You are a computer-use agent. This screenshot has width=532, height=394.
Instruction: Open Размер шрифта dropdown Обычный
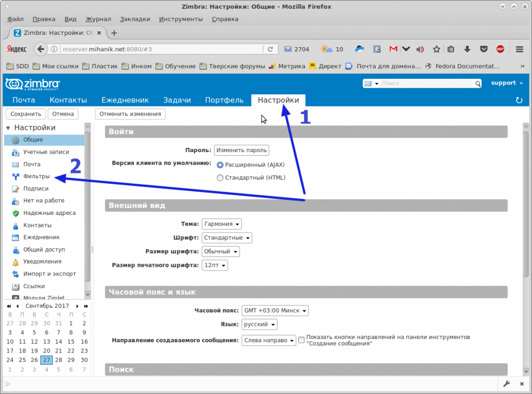[220, 252]
